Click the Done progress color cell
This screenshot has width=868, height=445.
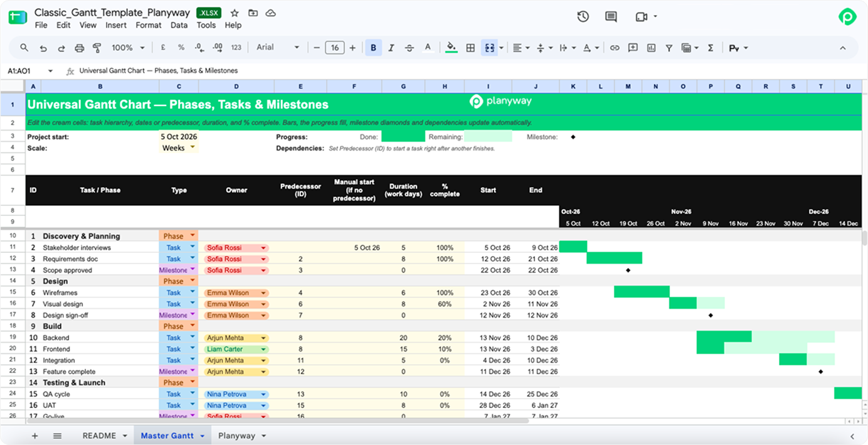tap(403, 136)
